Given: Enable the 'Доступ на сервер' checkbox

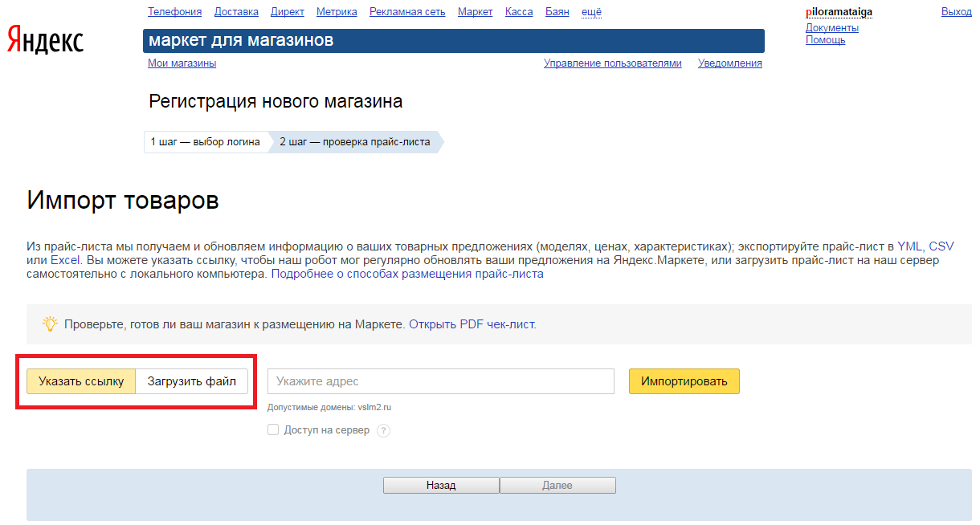Looking at the screenshot, I should pyautogui.click(x=273, y=430).
